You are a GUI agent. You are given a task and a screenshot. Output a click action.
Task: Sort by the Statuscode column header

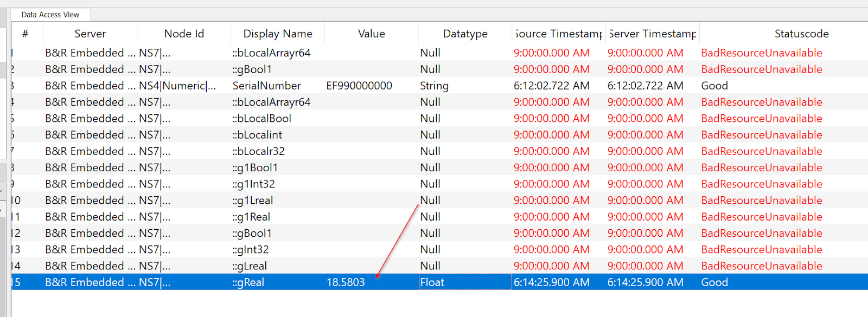[801, 34]
